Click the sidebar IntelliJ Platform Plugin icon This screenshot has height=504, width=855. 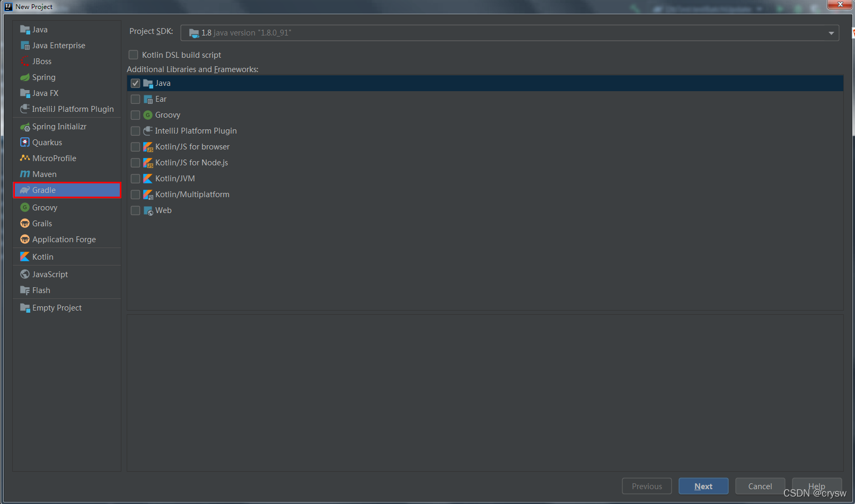[x=25, y=109]
